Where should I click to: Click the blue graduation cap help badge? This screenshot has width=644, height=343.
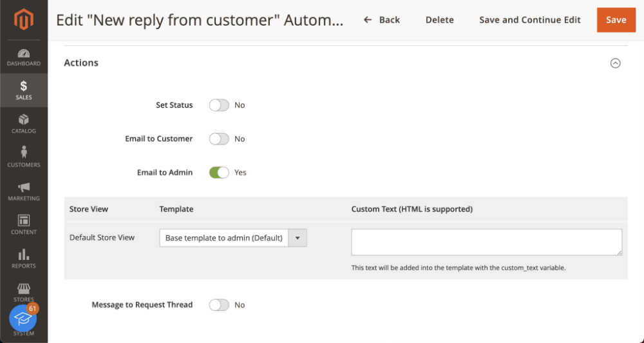tap(23, 318)
